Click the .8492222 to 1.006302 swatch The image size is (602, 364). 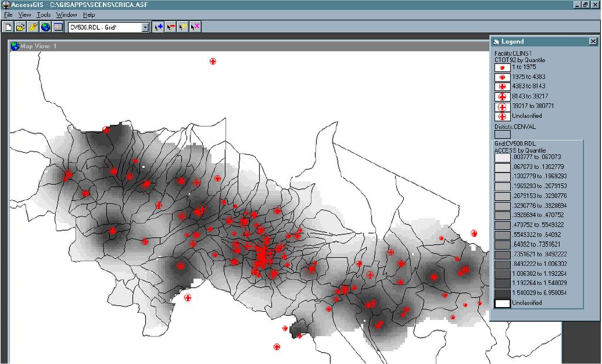[502, 264]
